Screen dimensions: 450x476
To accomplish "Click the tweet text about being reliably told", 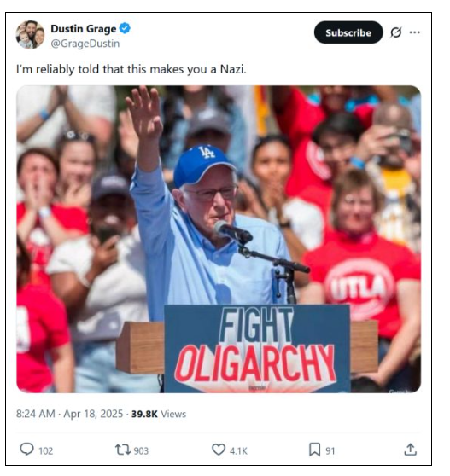I will coord(131,69).
